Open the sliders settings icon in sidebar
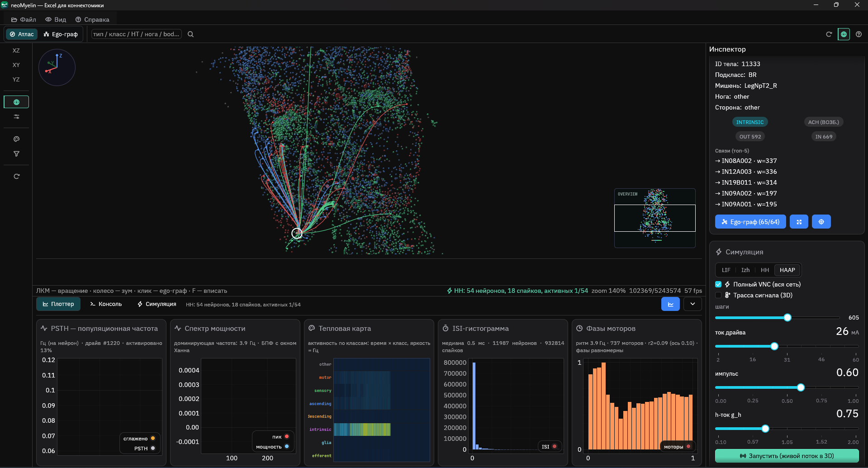The height and width of the screenshot is (468, 868). tap(16, 116)
